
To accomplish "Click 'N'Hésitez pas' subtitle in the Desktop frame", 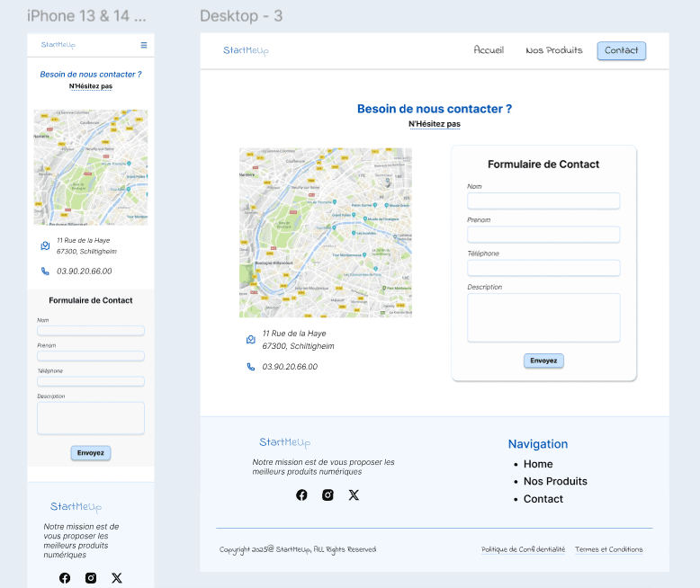I will (435, 124).
